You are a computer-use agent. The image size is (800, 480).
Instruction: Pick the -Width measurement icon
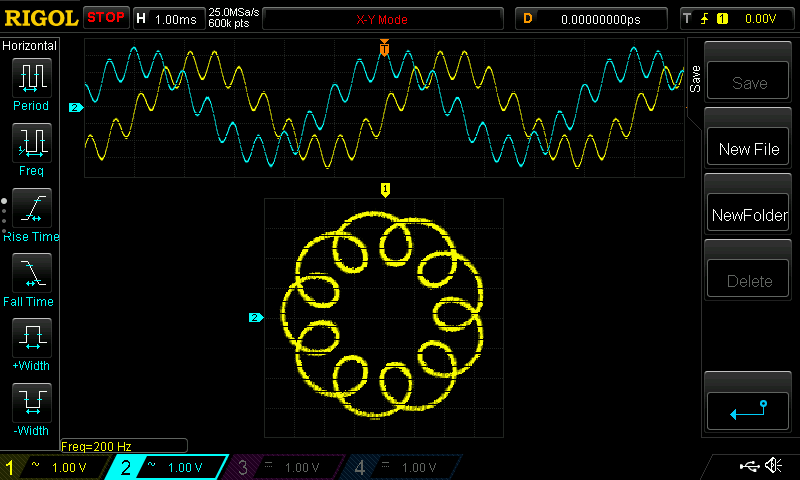(x=31, y=403)
